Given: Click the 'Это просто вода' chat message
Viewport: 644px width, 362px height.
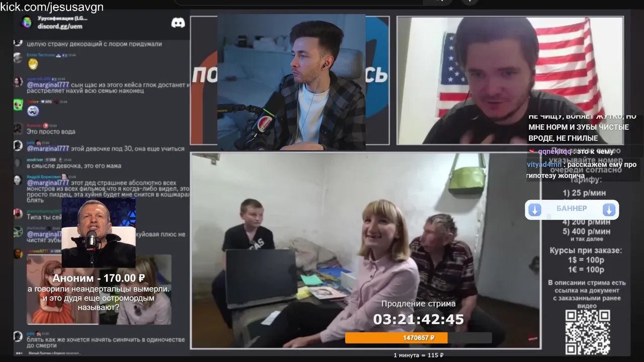Looking at the screenshot, I should pyautogui.click(x=51, y=132).
